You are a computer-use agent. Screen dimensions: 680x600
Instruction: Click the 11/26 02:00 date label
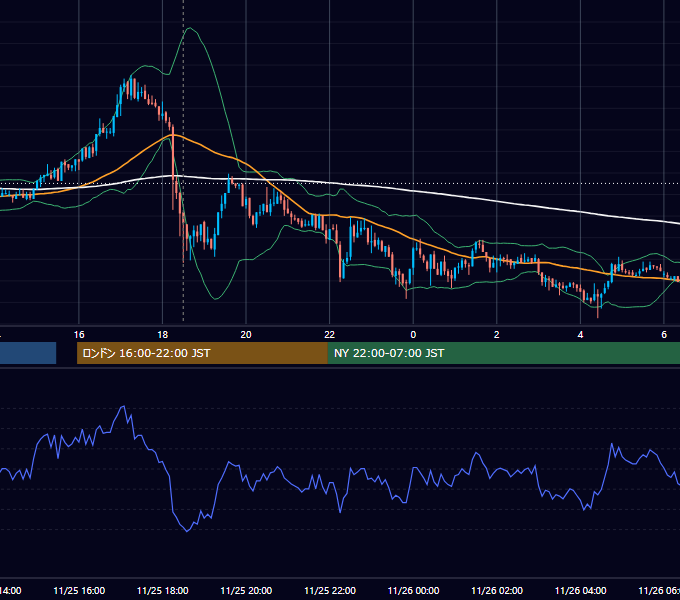click(497, 590)
